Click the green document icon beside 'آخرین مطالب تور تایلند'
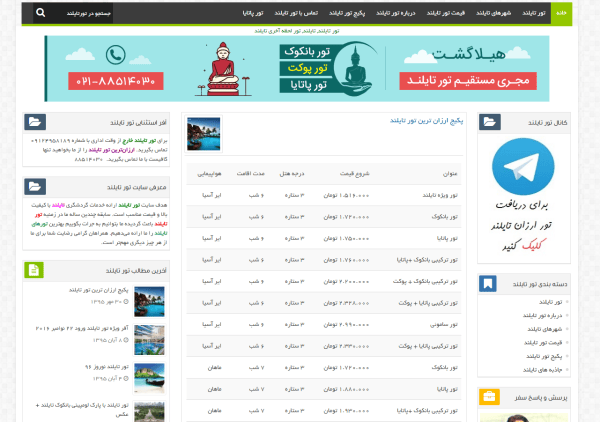600x422 pixels. click(x=34, y=270)
